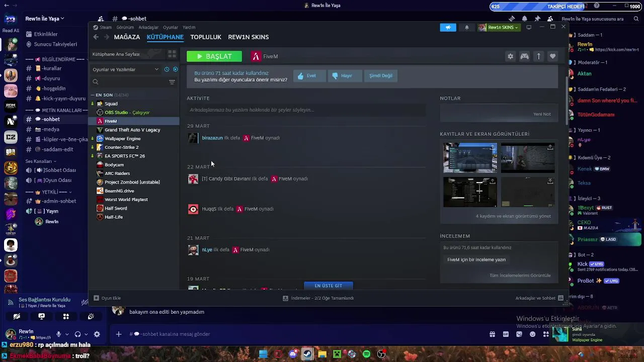The width and height of the screenshot is (644, 362).
Task: Go to MAĞAZA tab
Action: 127,37
